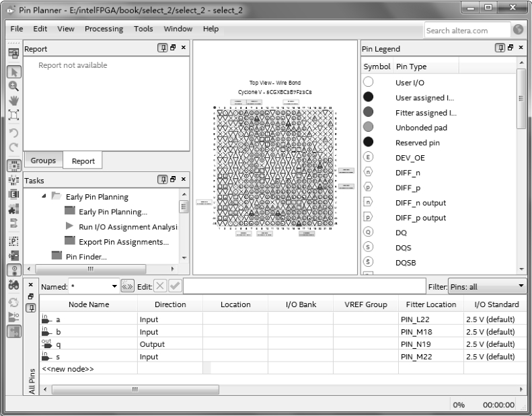
Task: Click the VREF groups toolbar icon
Action: pyautogui.click(x=13, y=179)
